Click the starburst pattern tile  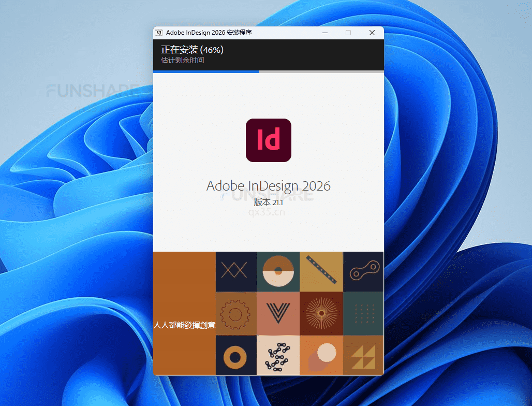pyautogui.click(x=321, y=313)
